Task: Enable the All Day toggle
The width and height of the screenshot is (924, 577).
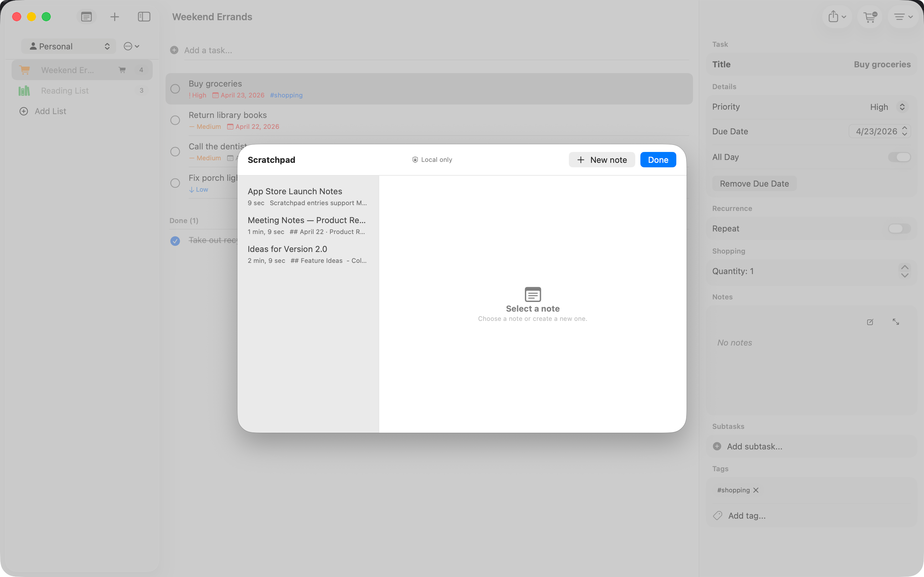Action: [900, 157]
